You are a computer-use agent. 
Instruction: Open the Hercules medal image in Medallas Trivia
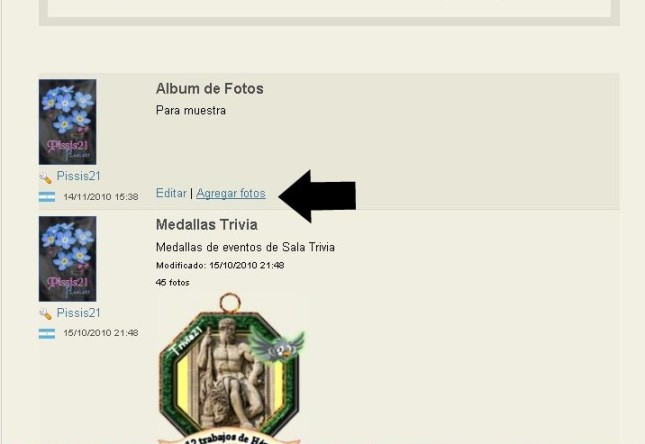coord(230,368)
